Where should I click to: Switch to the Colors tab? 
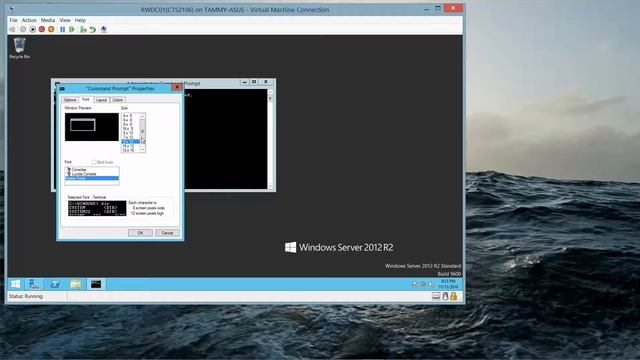(118, 100)
